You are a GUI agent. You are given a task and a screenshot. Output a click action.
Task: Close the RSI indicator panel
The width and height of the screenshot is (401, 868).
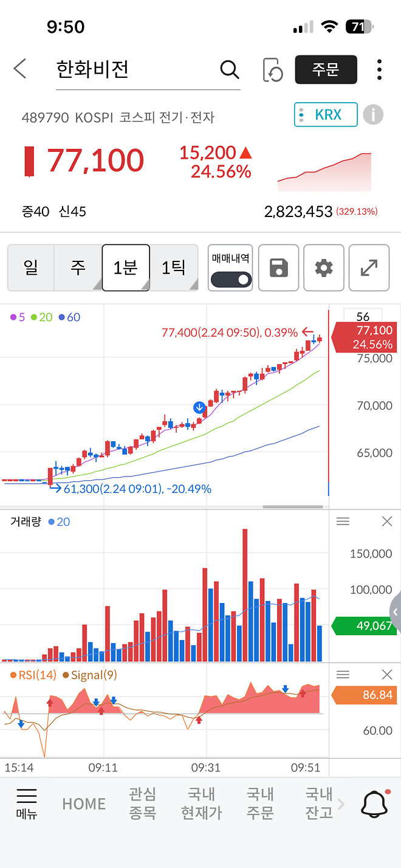[387, 674]
